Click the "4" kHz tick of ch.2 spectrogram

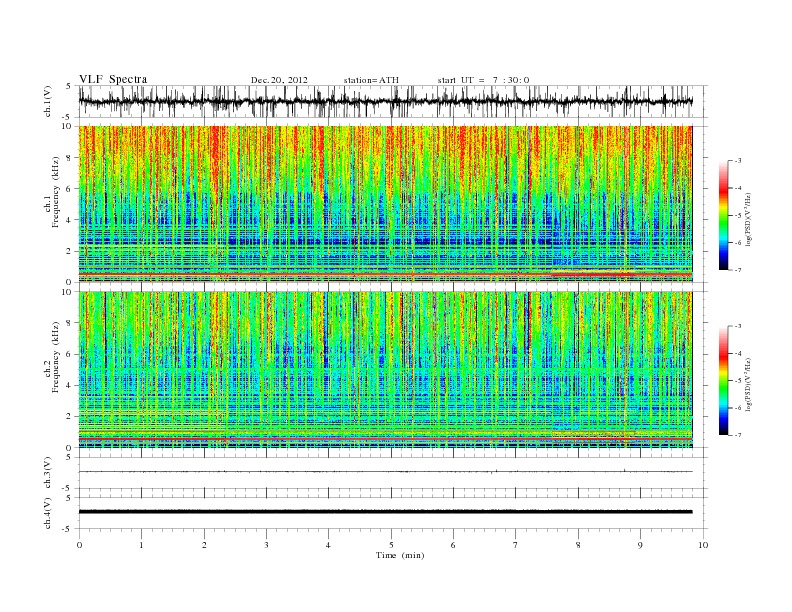[x=69, y=385]
